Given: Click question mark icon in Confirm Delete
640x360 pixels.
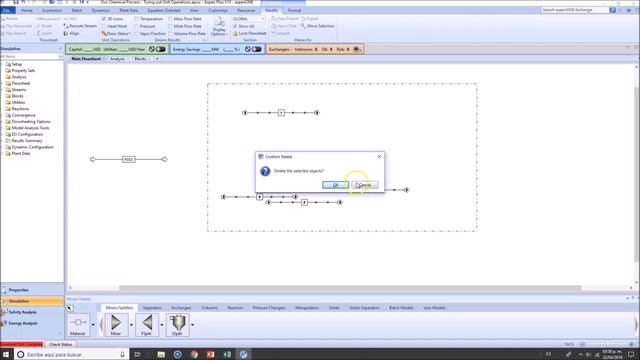Looking at the screenshot, I should (x=265, y=171).
